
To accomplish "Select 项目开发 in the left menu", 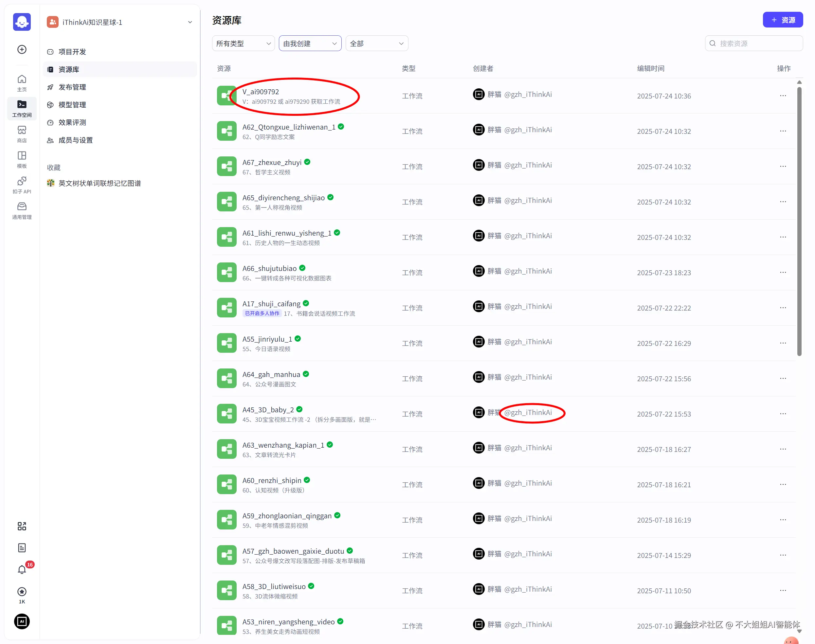I will coord(72,52).
